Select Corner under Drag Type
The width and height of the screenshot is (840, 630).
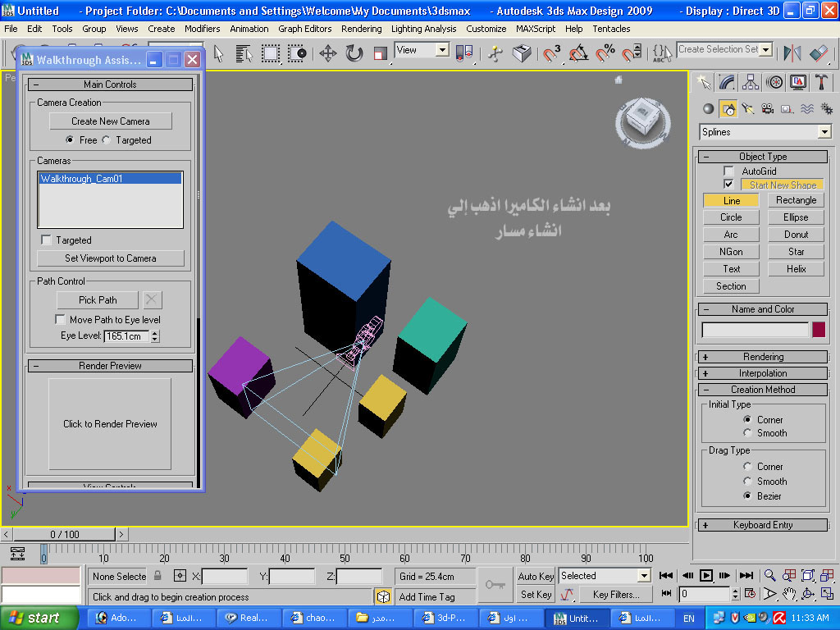[747, 467]
